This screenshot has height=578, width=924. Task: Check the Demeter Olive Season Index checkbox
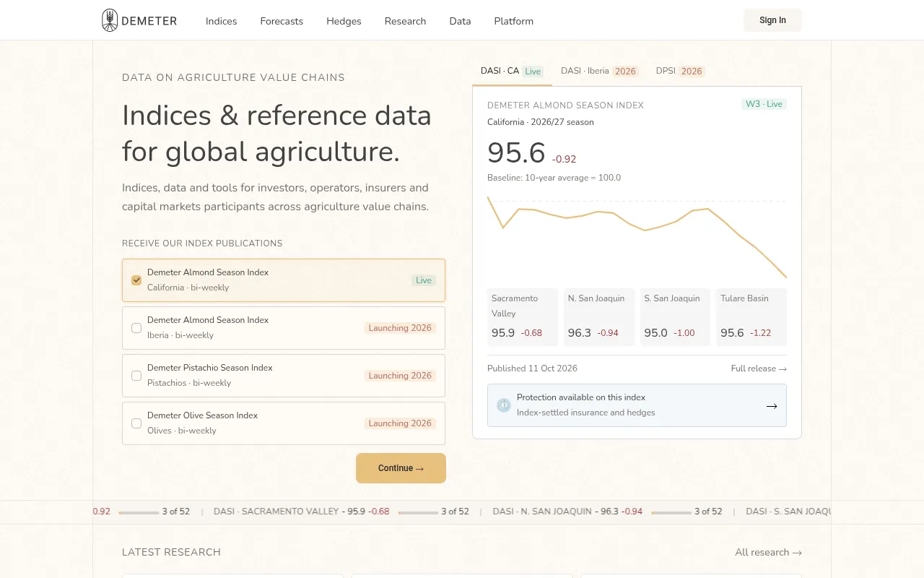click(136, 423)
